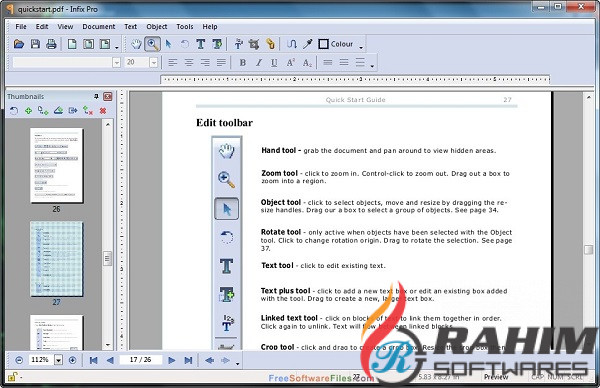Open the Object menu
The height and width of the screenshot is (388, 600).
click(157, 27)
